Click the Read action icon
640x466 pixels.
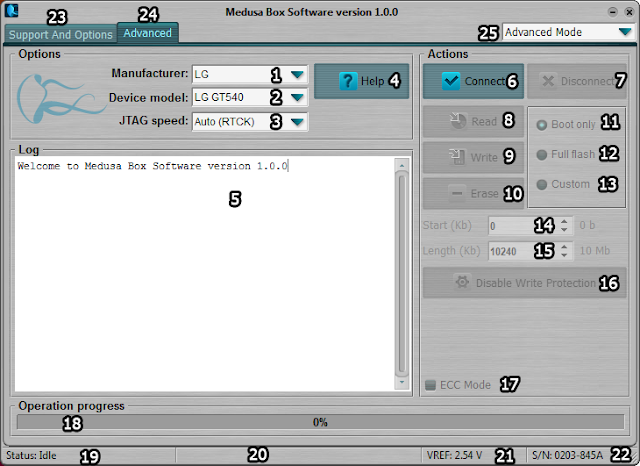pos(458,120)
